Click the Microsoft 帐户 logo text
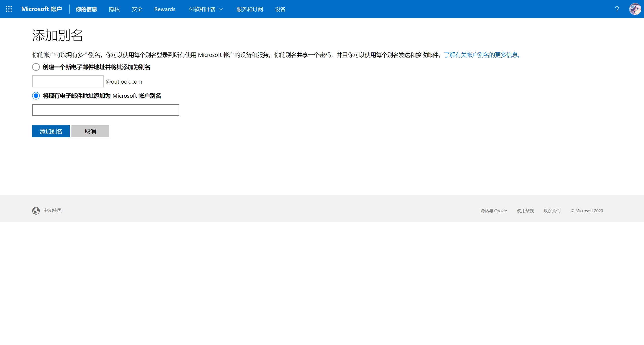The height and width of the screenshot is (345, 644). pos(42,9)
